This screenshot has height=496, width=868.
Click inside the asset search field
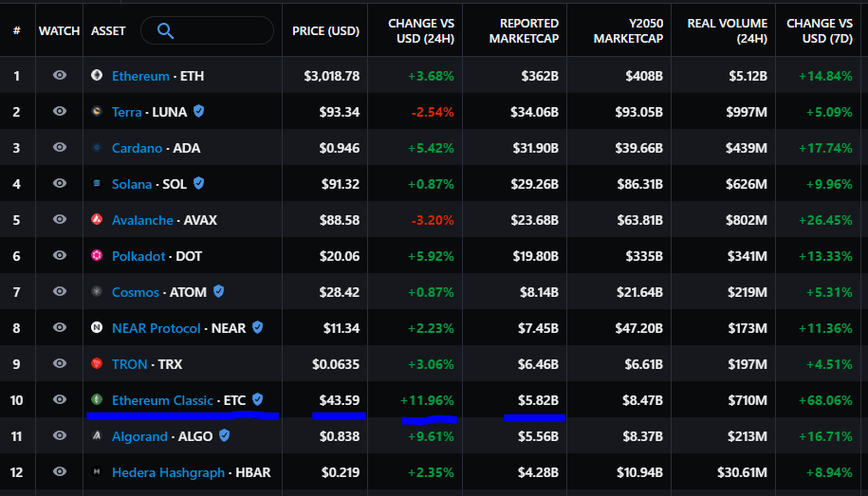(x=207, y=30)
